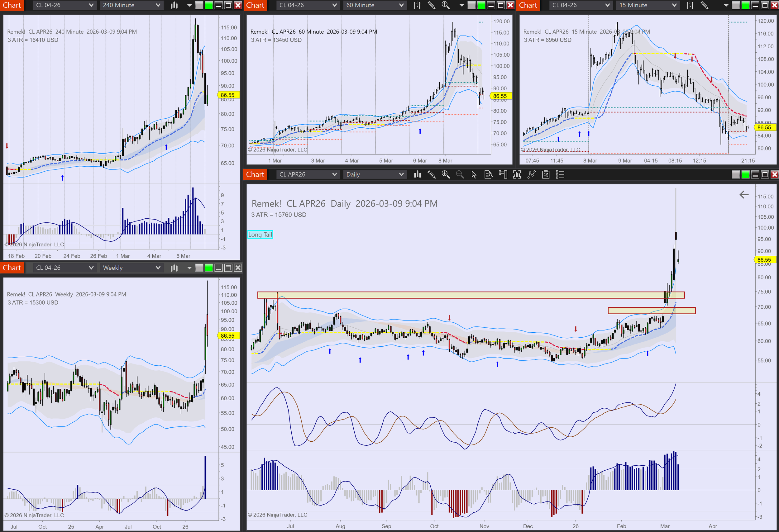The image size is (779, 532).
Task: Click the Long Tail label button
Action: [x=260, y=235]
